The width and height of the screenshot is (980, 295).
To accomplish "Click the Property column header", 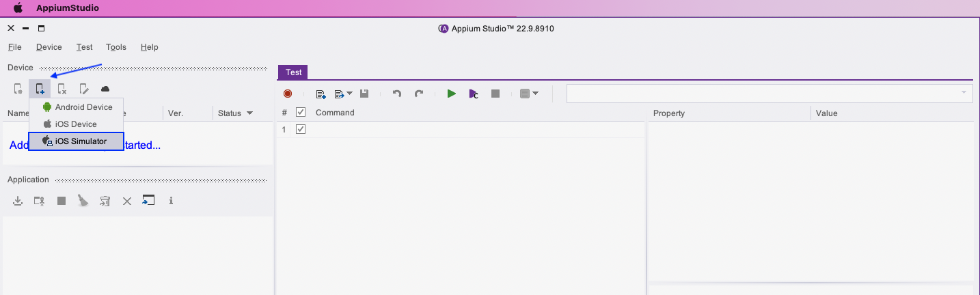I will [x=669, y=113].
